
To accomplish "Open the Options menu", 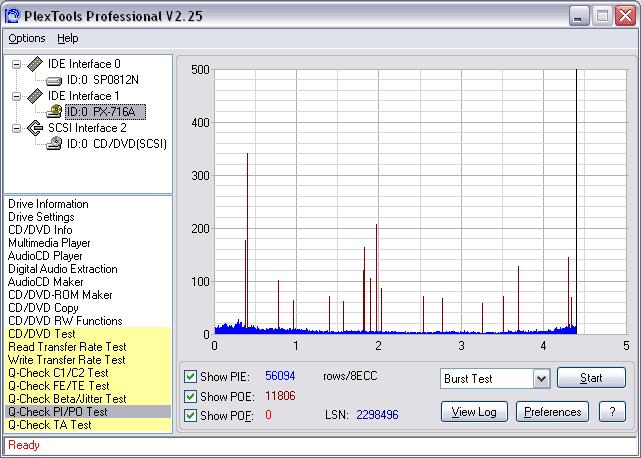I will pyautogui.click(x=27, y=38).
